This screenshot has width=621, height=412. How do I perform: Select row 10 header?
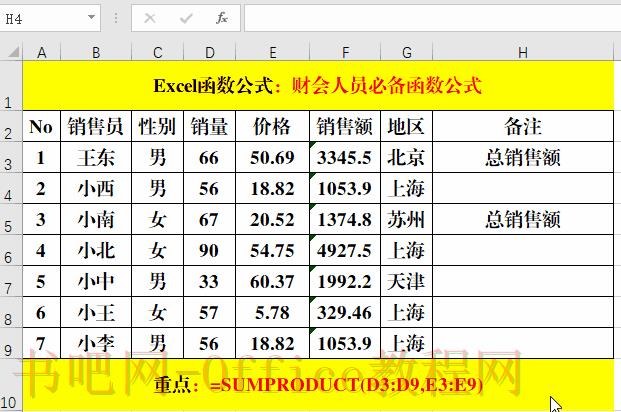click(11, 385)
